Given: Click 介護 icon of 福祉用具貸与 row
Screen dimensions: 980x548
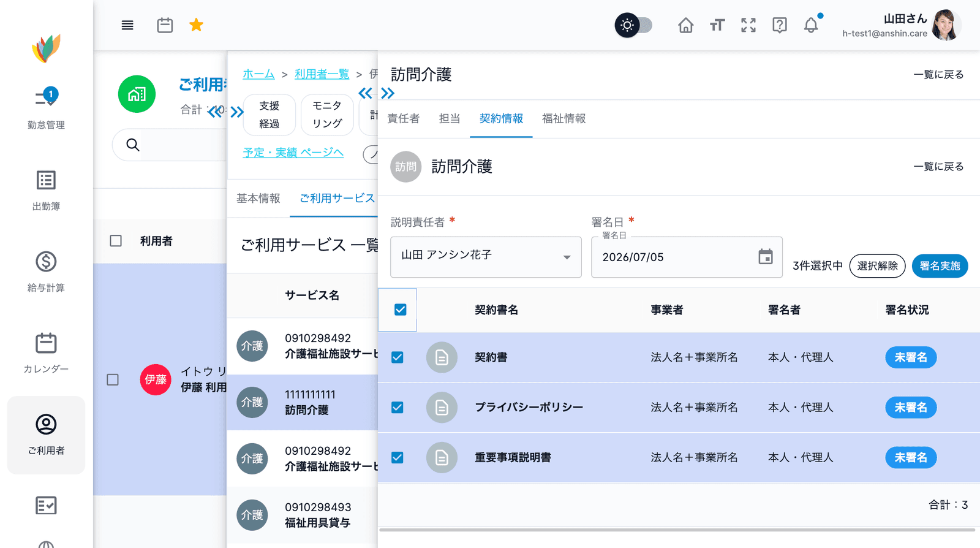Looking at the screenshot, I should (x=252, y=515).
